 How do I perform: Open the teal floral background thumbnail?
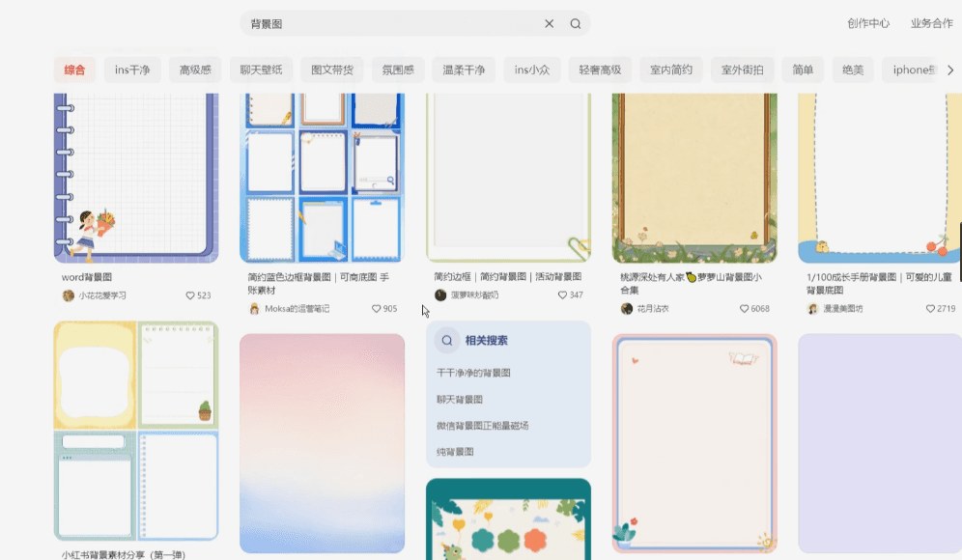click(508, 518)
